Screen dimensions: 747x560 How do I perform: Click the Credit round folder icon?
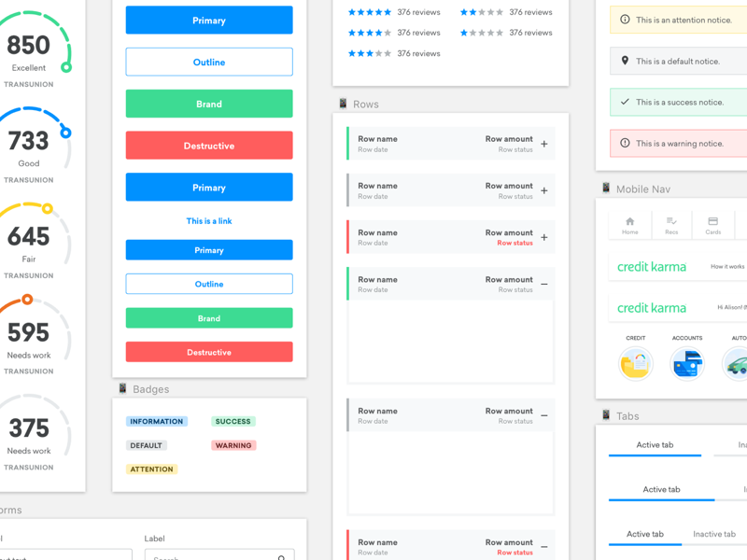pyautogui.click(x=636, y=364)
